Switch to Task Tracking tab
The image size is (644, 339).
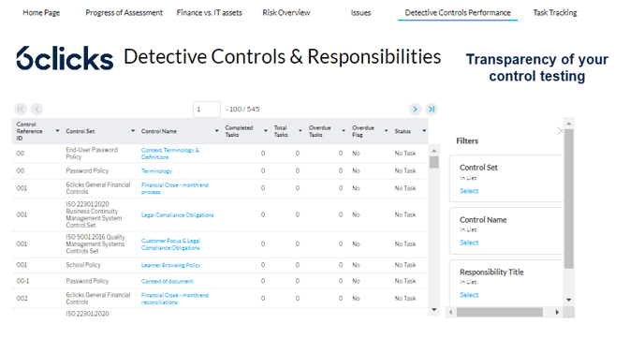pyautogui.click(x=555, y=13)
